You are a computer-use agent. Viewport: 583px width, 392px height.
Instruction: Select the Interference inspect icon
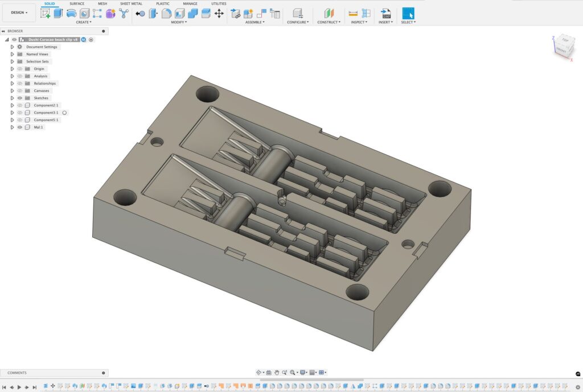click(366, 14)
